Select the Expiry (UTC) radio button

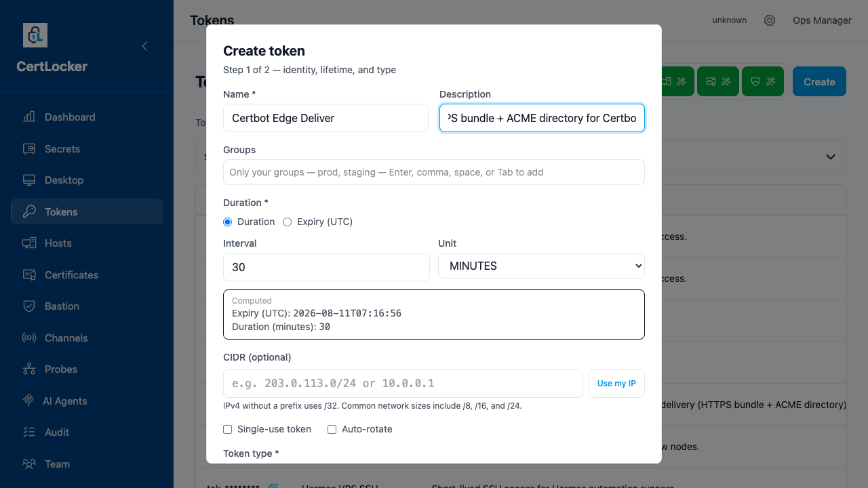[287, 222]
